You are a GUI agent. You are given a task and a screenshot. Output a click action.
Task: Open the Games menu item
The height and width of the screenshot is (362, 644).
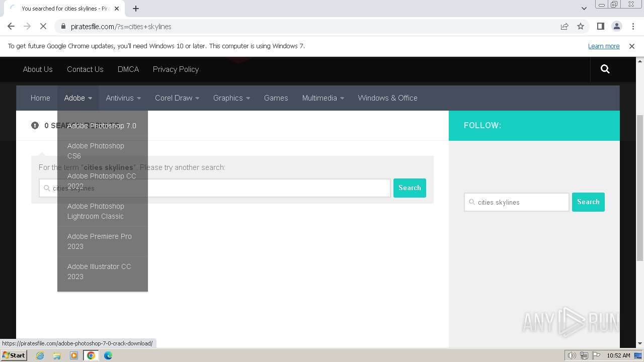pos(276,98)
